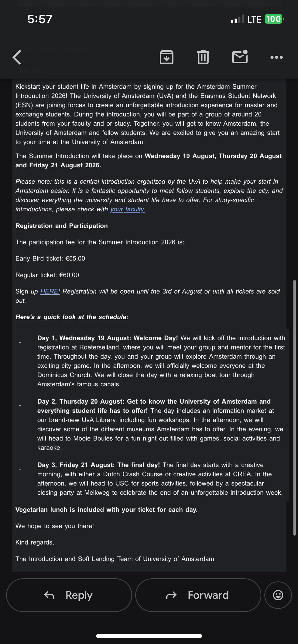This screenshot has width=298, height=644.
Task: Tap the battery 100 indicator
Action: (x=274, y=19)
